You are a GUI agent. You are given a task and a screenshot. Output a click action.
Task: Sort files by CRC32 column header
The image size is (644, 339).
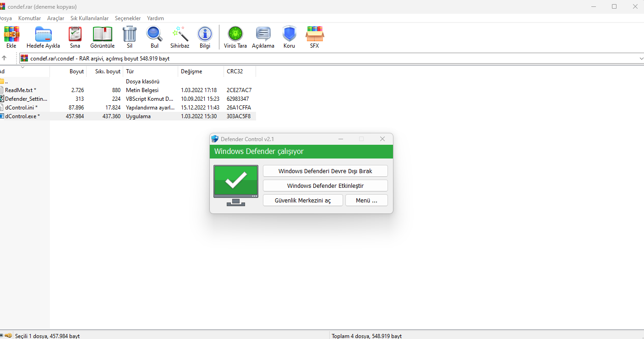[240, 71]
